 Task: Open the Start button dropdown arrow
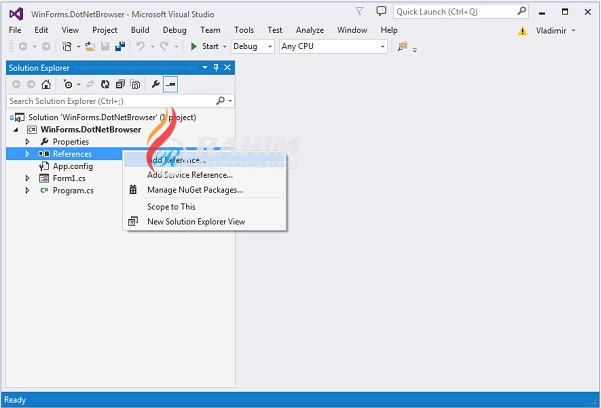(x=225, y=47)
